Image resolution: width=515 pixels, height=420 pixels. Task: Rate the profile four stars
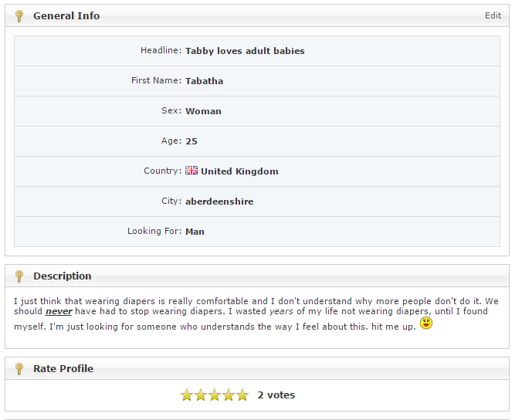pyautogui.click(x=229, y=395)
